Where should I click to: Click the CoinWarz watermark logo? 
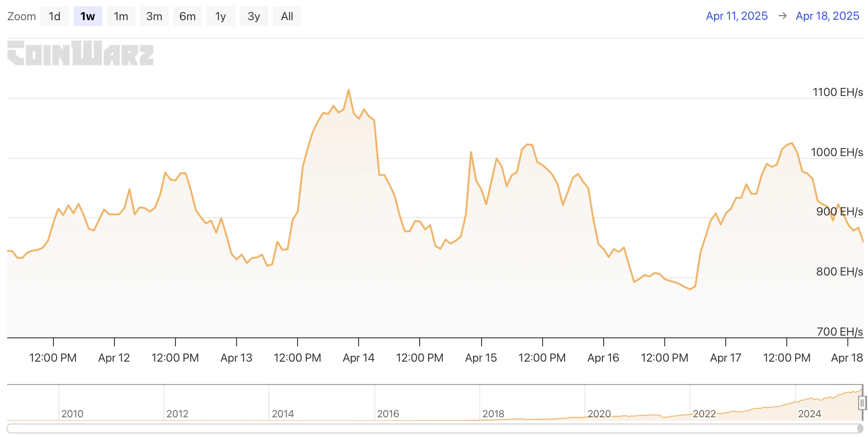(x=80, y=53)
